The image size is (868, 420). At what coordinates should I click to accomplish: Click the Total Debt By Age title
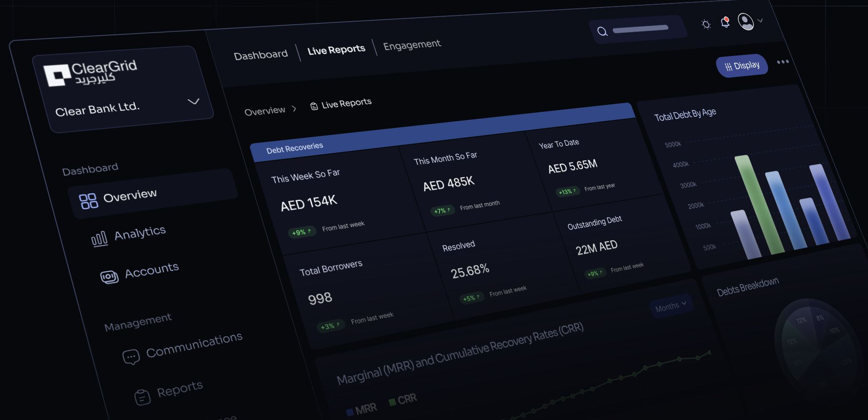685,114
